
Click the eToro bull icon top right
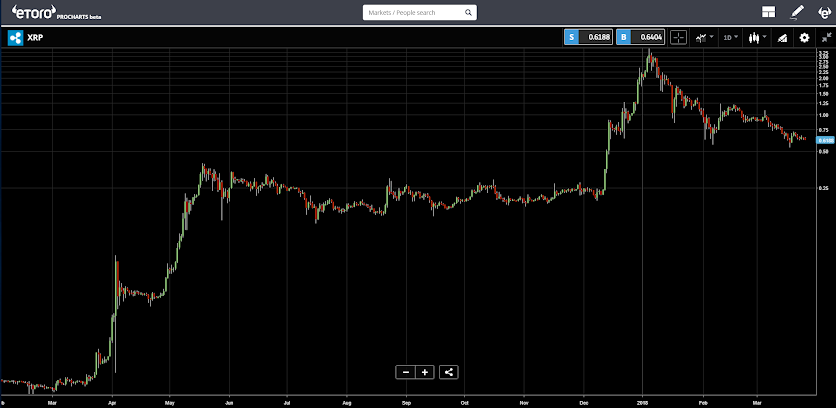[x=825, y=12]
